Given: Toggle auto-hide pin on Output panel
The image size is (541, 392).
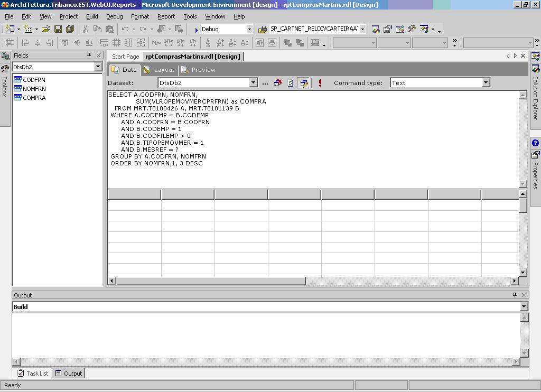Looking at the screenshot, I should 515,295.
